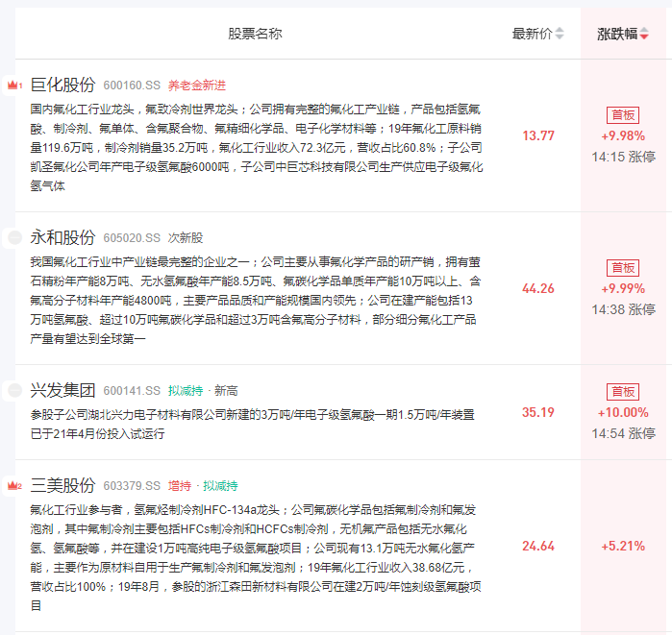Click stock code 600160.SS

(x=132, y=85)
